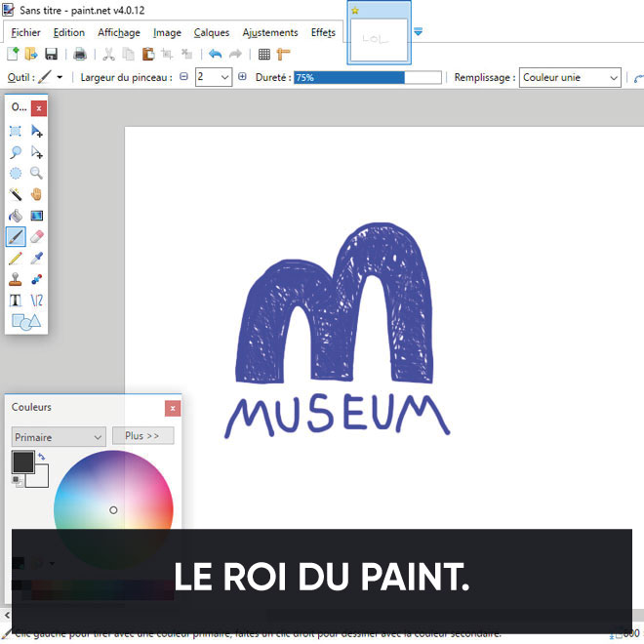Open the Affichage menu
Screen dimensions: 644x644
click(119, 32)
